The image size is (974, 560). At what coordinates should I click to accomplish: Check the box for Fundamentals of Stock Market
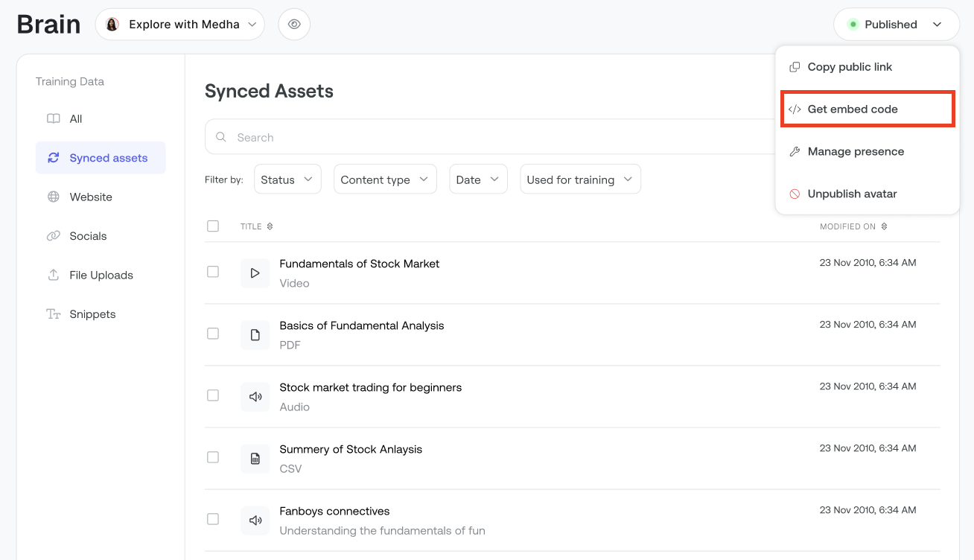(213, 272)
